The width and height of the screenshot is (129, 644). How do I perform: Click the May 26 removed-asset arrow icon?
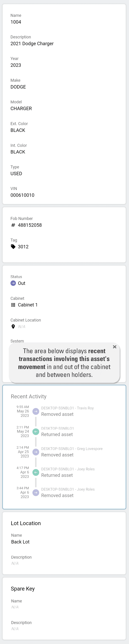coord(36,411)
